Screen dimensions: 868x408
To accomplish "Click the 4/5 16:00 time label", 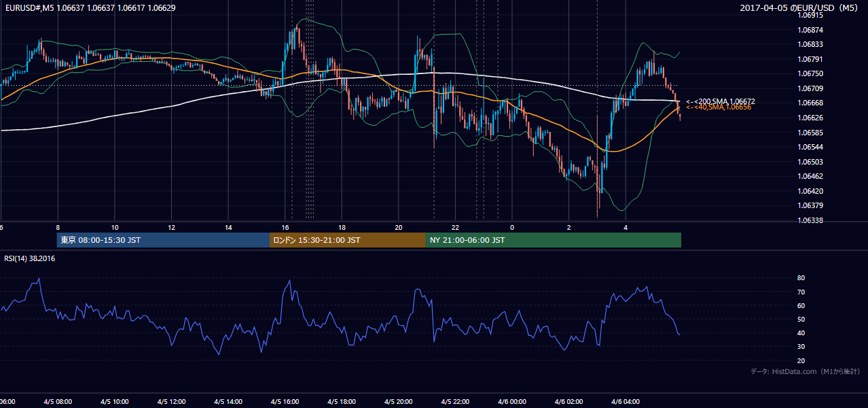I will click(285, 402).
